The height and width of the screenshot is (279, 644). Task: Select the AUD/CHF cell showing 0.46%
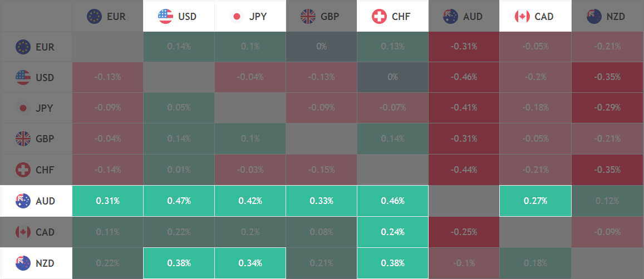(392, 201)
